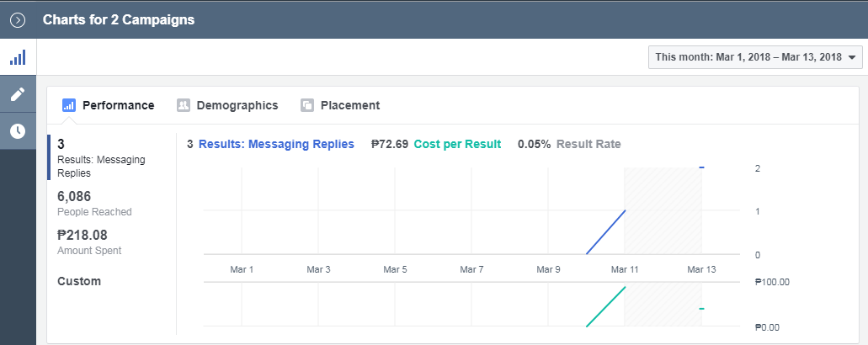868x345 pixels.
Task: Click the Demographics tab people icon
Action: point(184,105)
